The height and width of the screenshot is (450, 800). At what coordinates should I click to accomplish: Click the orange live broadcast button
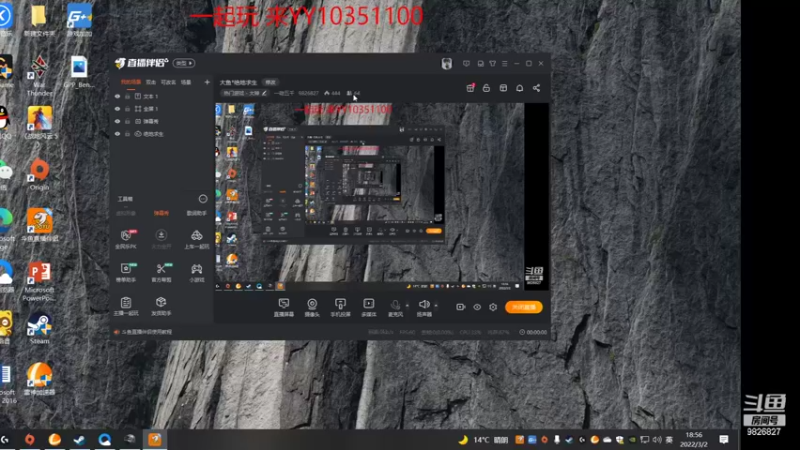523,307
